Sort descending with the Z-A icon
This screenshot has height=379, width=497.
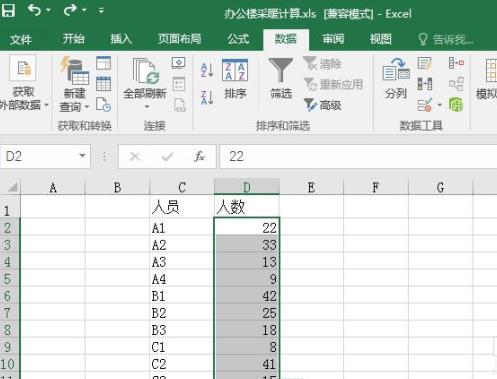point(207,97)
